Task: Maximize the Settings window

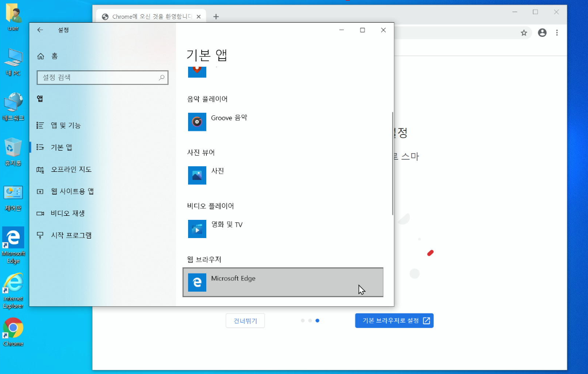Action: pyautogui.click(x=362, y=30)
